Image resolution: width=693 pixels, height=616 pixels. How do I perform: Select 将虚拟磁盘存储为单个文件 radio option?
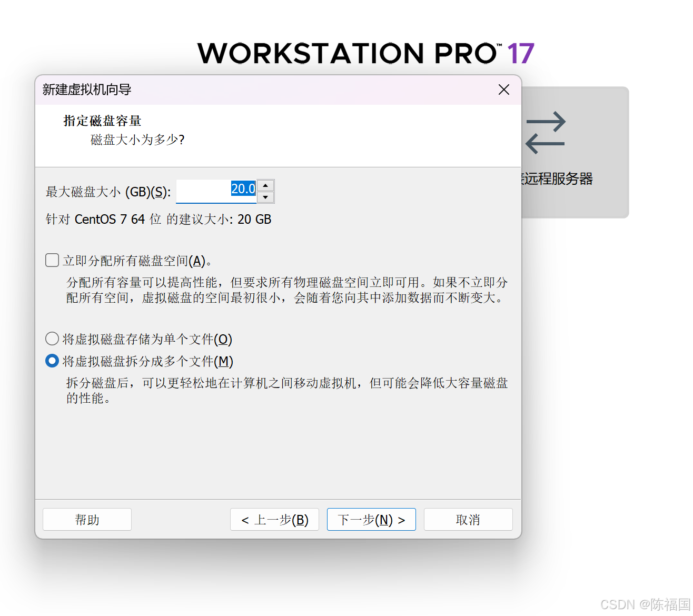pyautogui.click(x=52, y=339)
